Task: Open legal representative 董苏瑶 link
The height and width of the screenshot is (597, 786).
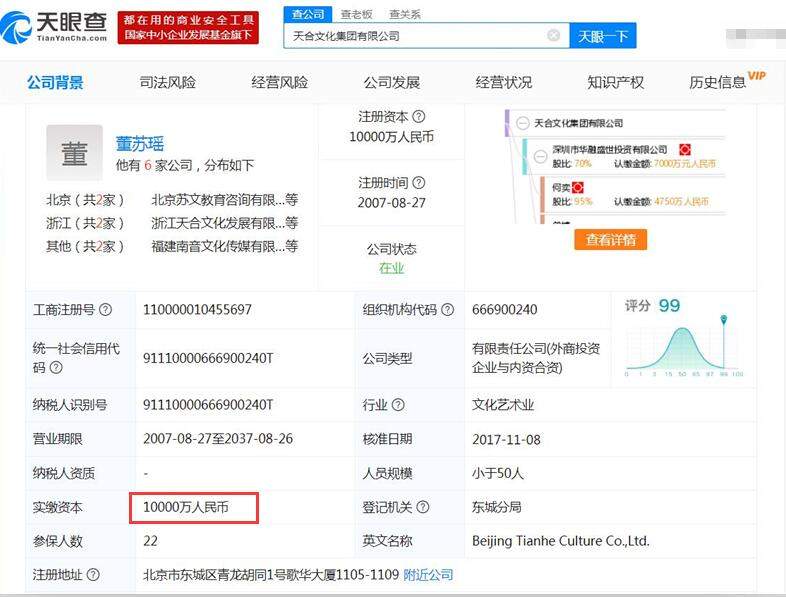Action: coord(140,144)
